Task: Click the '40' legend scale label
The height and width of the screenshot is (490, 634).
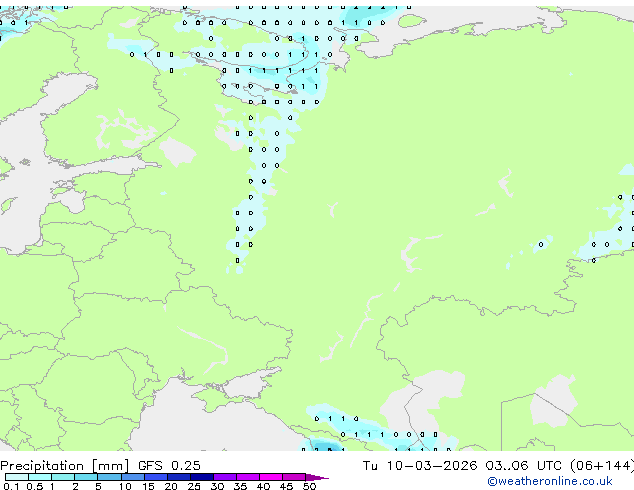Action: tap(263, 486)
